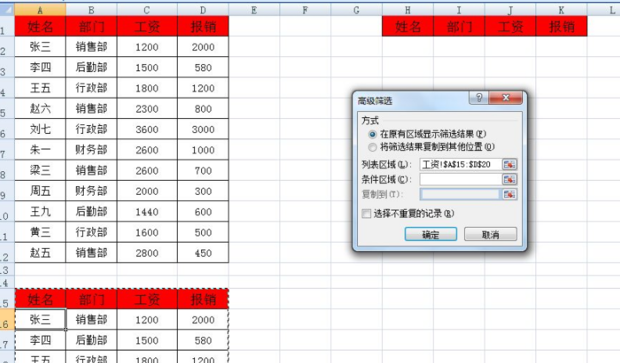Click salary cell 1440 for 王九
620x363 pixels.
point(147,211)
